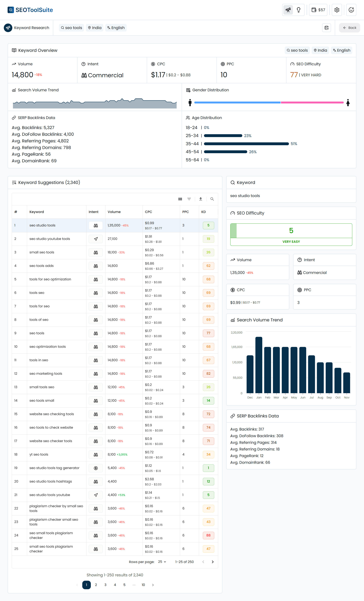Click the database export icon beside Back

click(326, 28)
